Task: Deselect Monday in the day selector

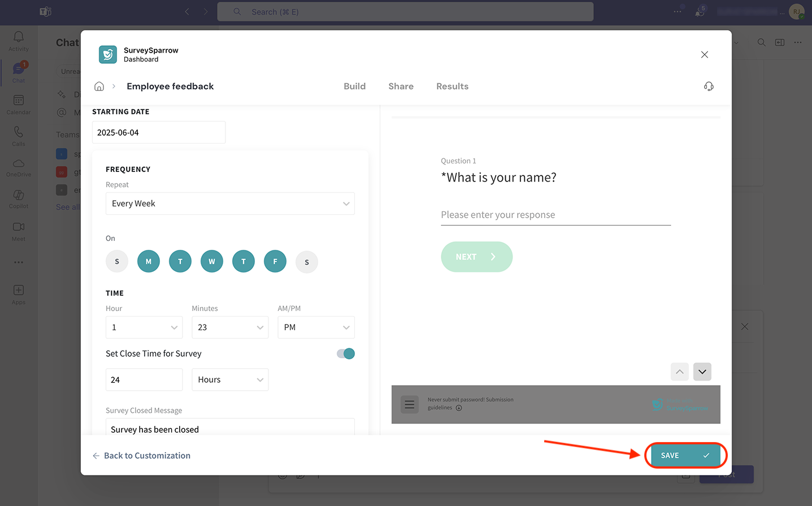Action: tap(149, 262)
